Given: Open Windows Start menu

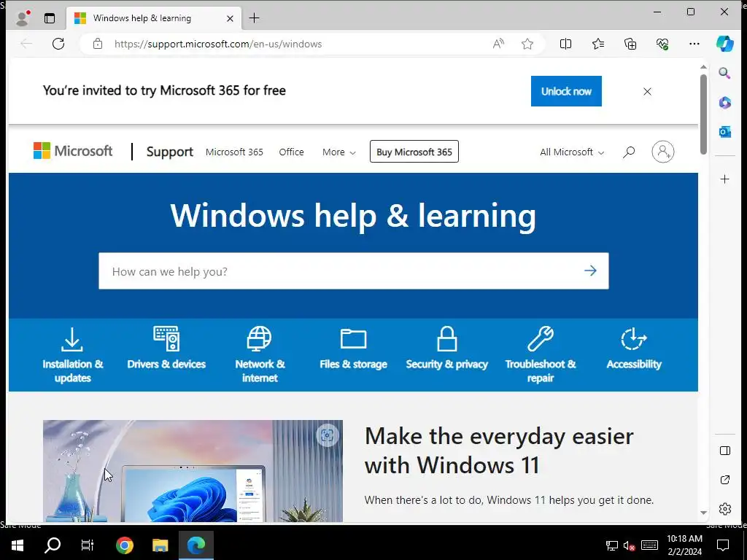Looking at the screenshot, I should 18,545.
